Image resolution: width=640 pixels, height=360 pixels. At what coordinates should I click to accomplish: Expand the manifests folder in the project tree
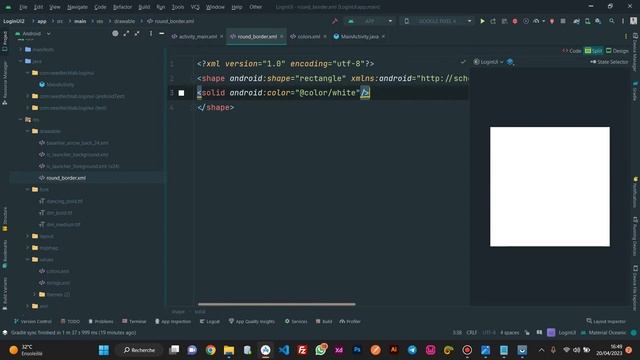[21, 49]
